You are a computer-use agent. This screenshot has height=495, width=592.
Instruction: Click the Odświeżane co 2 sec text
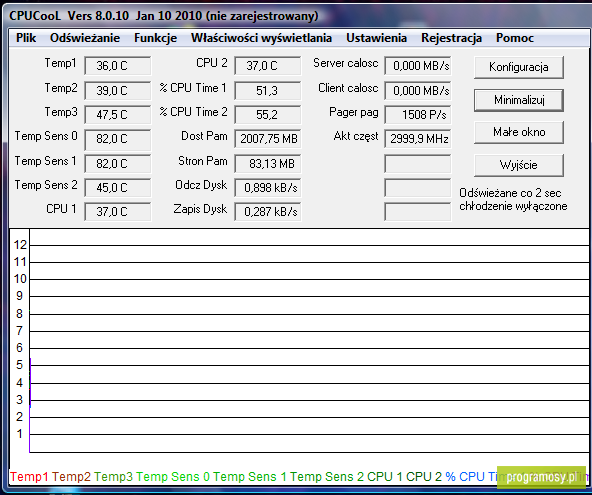pyautogui.click(x=510, y=193)
